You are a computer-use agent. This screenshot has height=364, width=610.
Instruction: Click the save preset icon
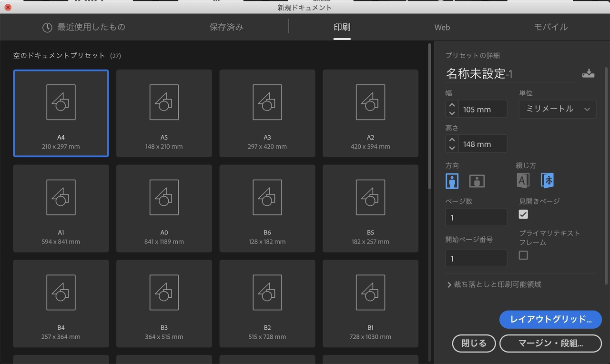click(588, 73)
